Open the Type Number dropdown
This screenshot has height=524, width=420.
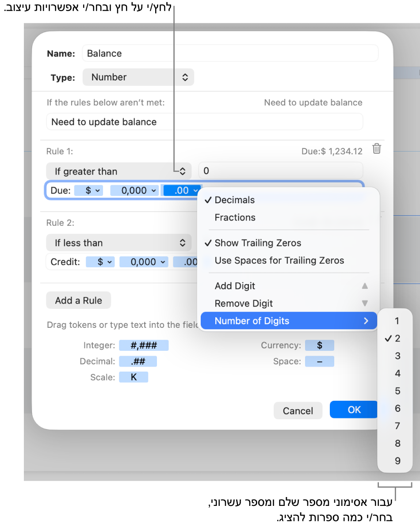click(138, 77)
